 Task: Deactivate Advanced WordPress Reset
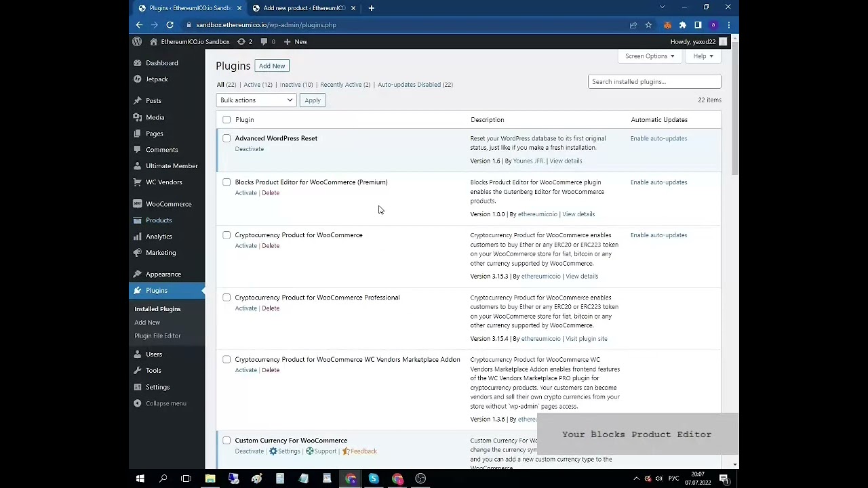(x=249, y=149)
